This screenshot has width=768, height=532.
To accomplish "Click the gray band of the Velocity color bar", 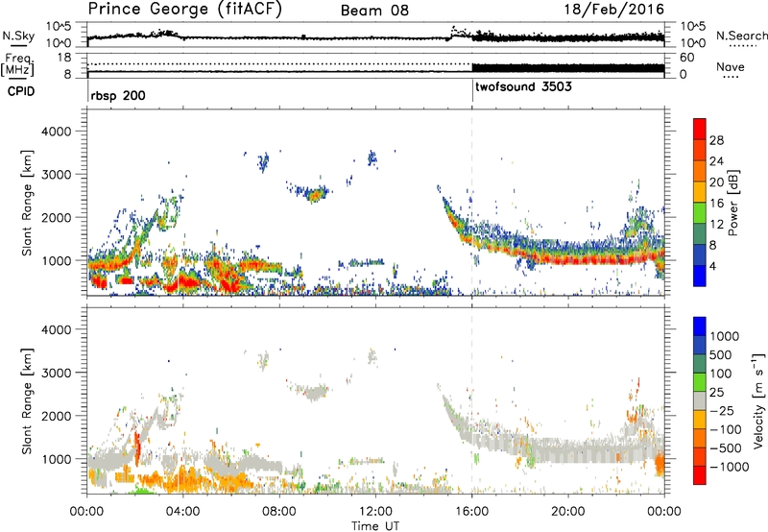I will [700, 401].
